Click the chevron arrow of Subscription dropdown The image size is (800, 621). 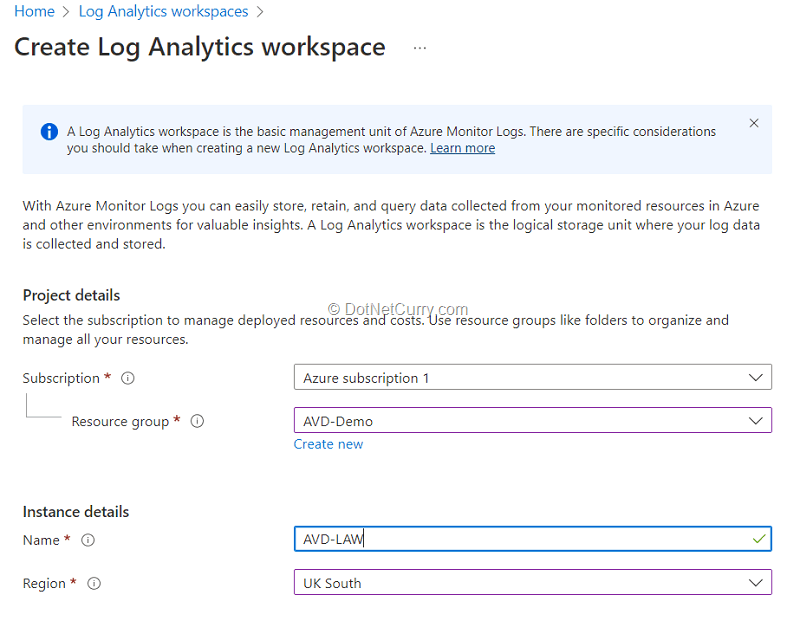(756, 378)
